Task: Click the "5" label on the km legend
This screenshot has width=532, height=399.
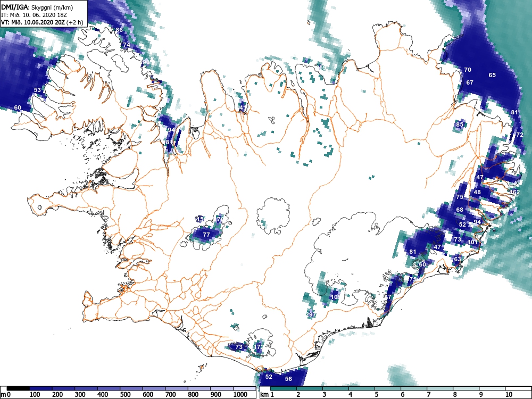Action: coord(377,395)
